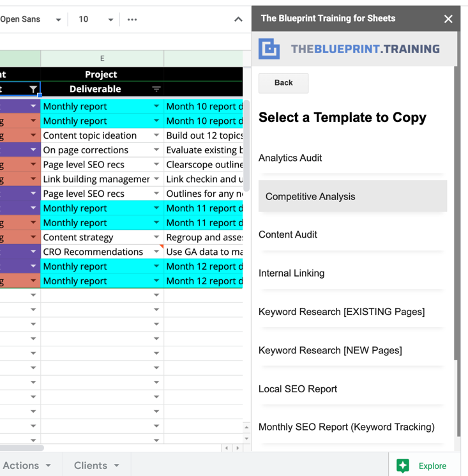Image resolution: width=468 pixels, height=476 pixels.
Task: Open the Clients tab dropdown arrow
Action: click(117, 465)
